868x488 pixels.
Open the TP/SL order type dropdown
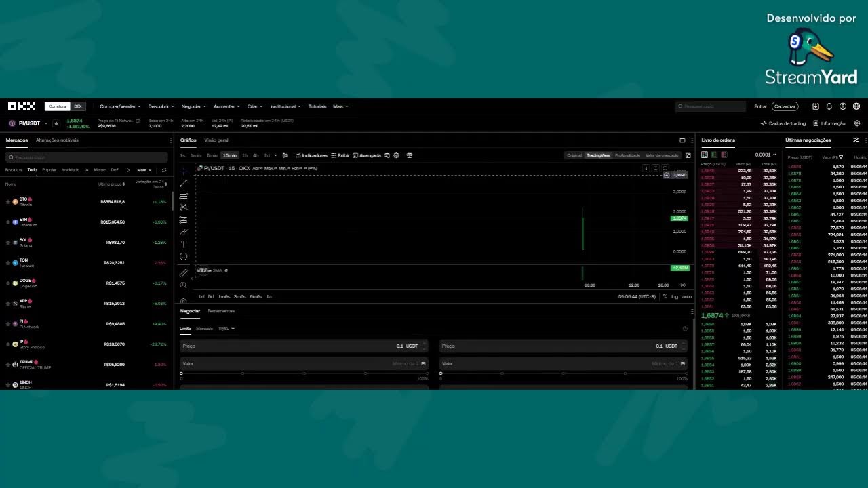click(x=226, y=329)
